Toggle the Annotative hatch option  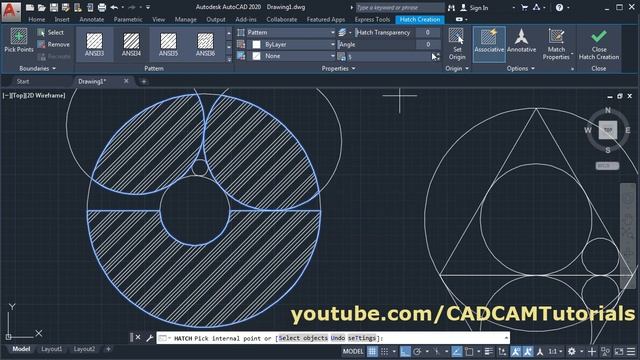[521, 41]
